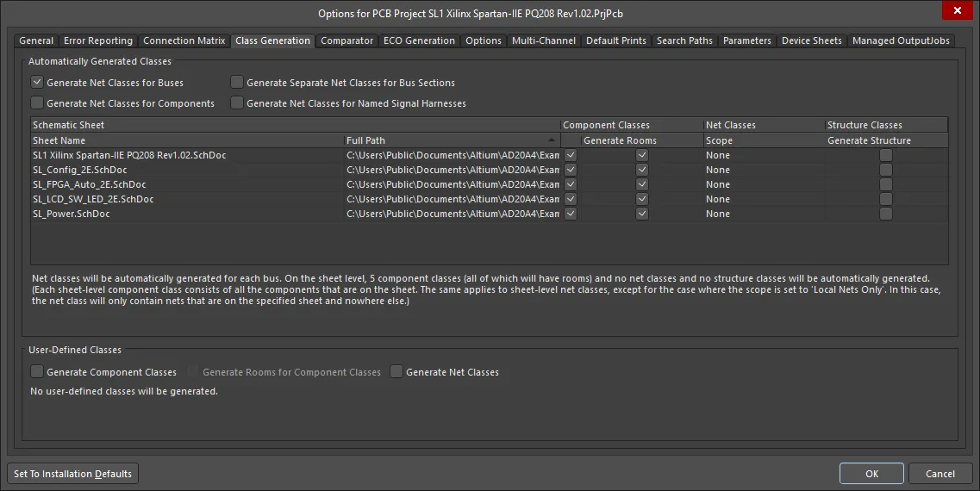The height and width of the screenshot is (491, 980).
Task: Toggle component class checkbox for SL_Config_2E.SchDoc
Action: click(x=571, y=170)
